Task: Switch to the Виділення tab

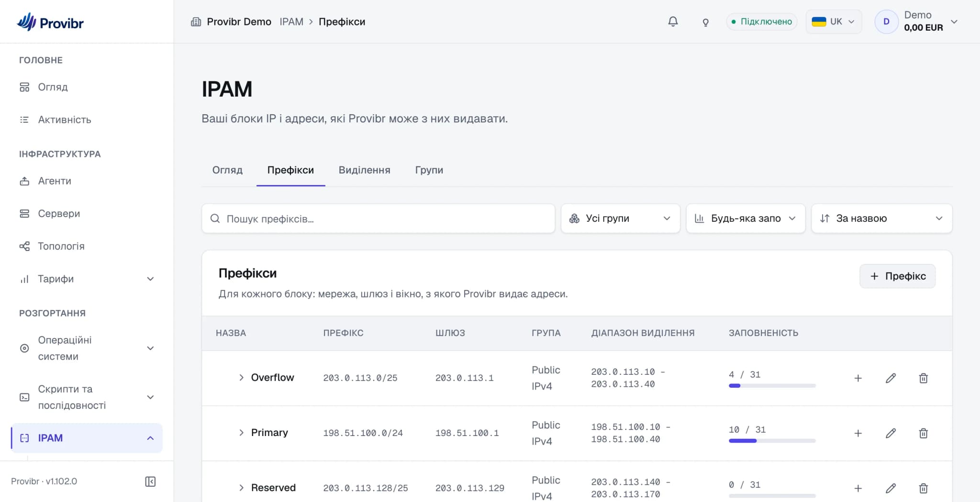Action: (364, 170)
